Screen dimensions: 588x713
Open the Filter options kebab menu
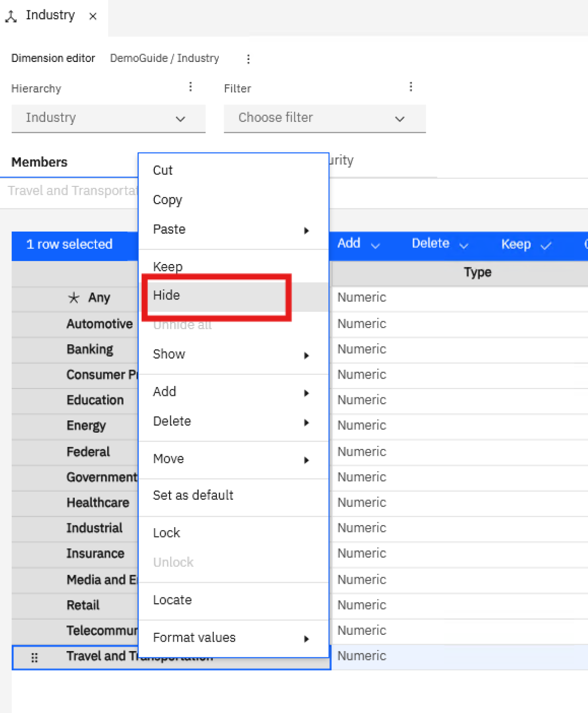tap(411, 87)
